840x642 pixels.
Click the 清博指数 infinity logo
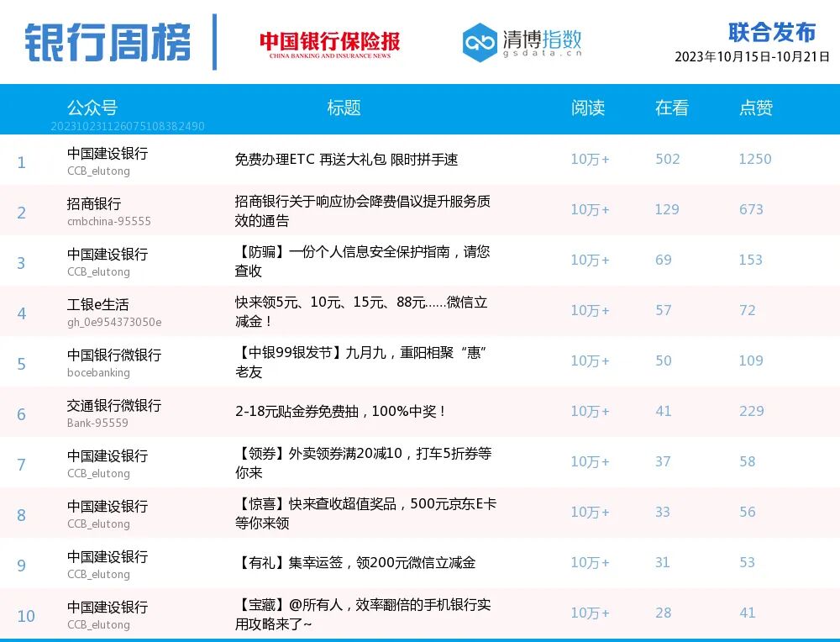pos(480,39)
